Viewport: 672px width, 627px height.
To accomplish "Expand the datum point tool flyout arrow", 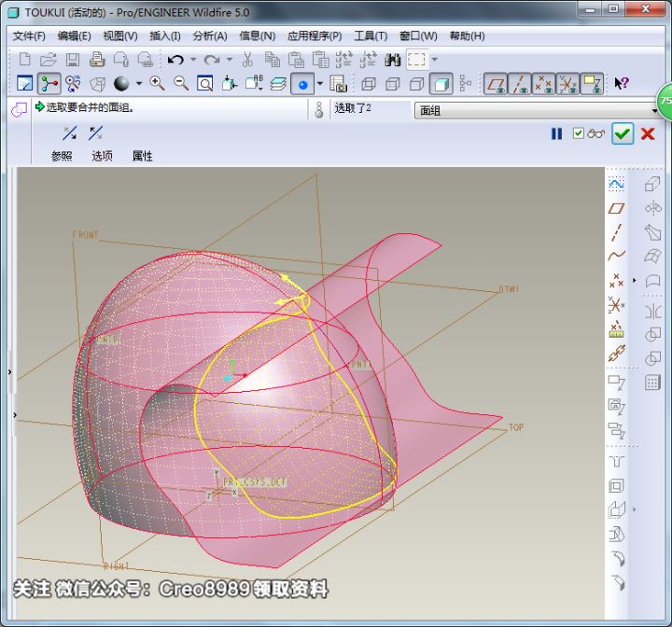I will point(634,280).
